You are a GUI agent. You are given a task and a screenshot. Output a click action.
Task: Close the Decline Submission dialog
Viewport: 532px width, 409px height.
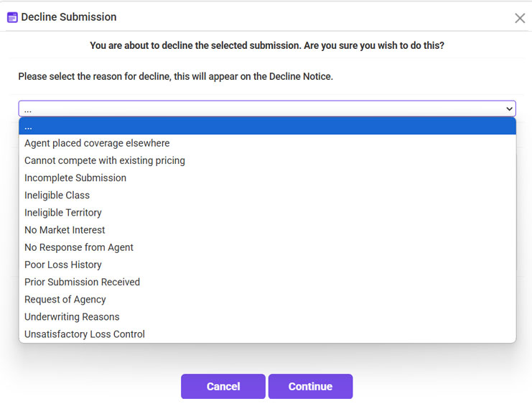520,18
